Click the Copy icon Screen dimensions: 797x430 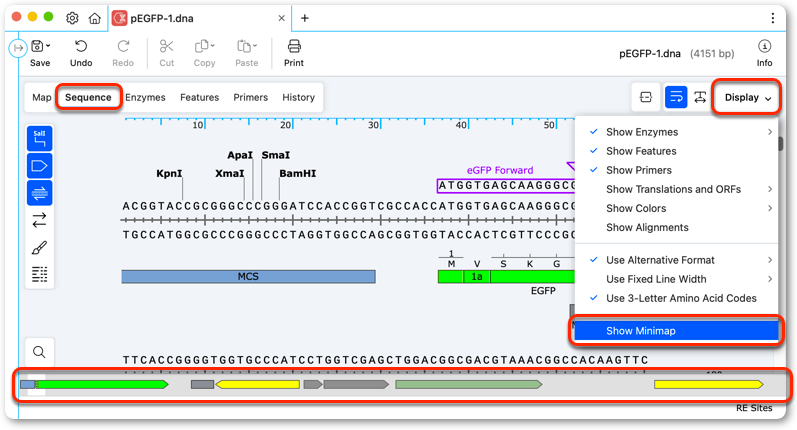[202, 47]
